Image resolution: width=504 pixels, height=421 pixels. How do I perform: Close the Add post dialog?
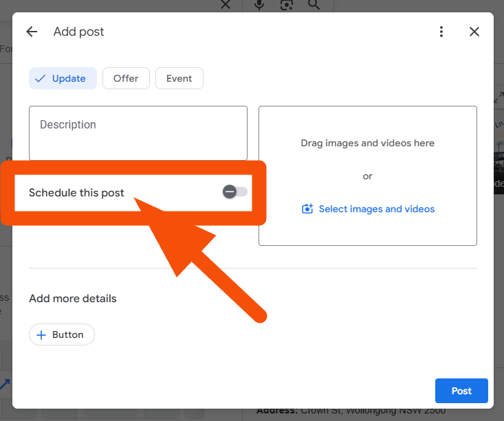point(474,32)
